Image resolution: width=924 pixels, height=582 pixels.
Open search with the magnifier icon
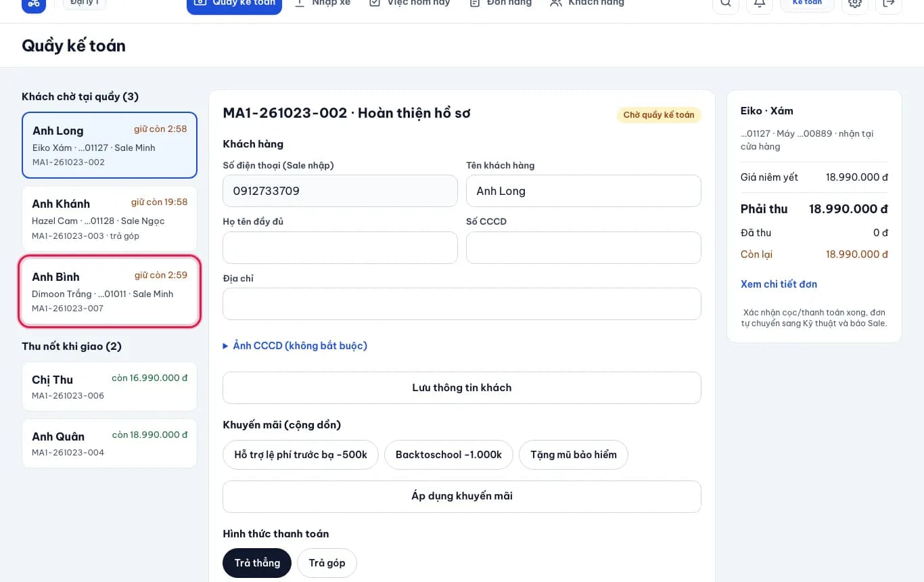coord(726,3)
